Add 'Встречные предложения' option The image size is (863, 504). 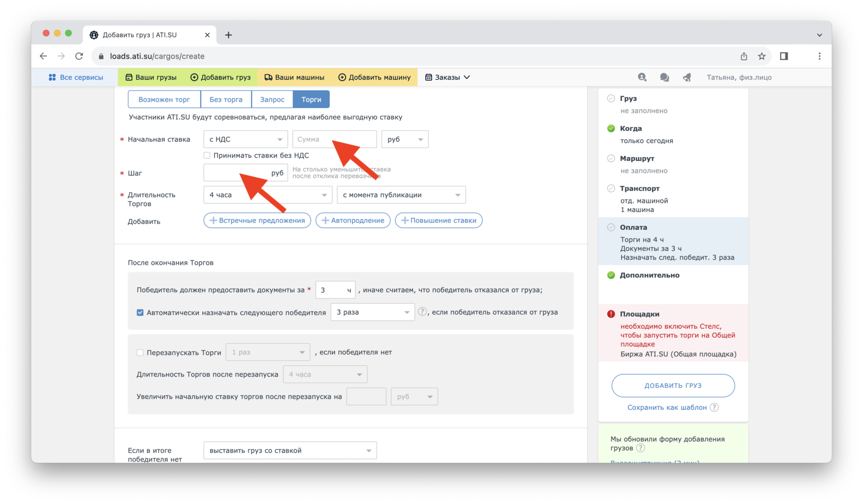(x=257, y=220)
